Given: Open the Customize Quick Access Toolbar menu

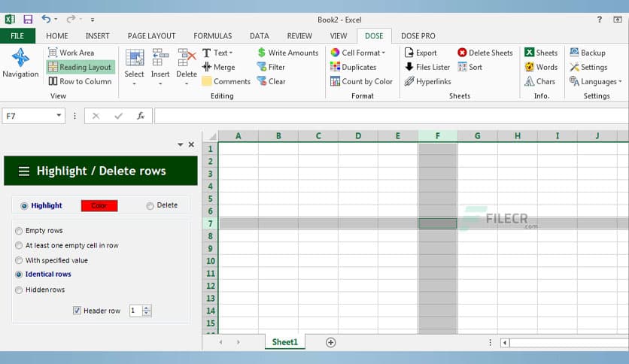Looking at the screenshot, I should (93, 20).
